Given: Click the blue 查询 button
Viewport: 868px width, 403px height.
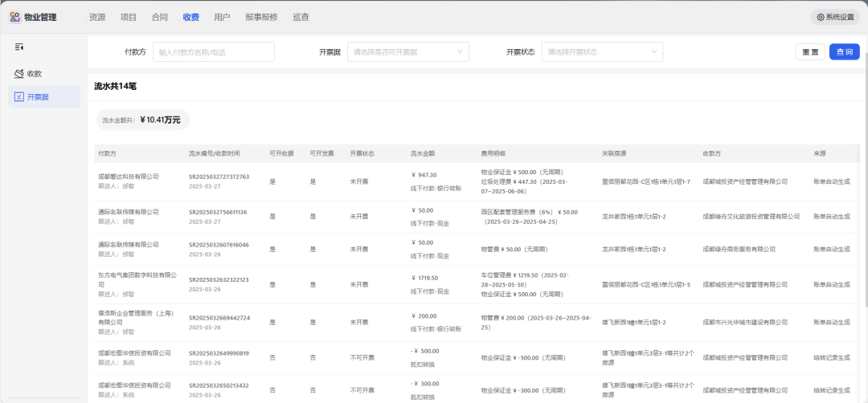Looking at the screenshot, I should [x=844, y=52].
